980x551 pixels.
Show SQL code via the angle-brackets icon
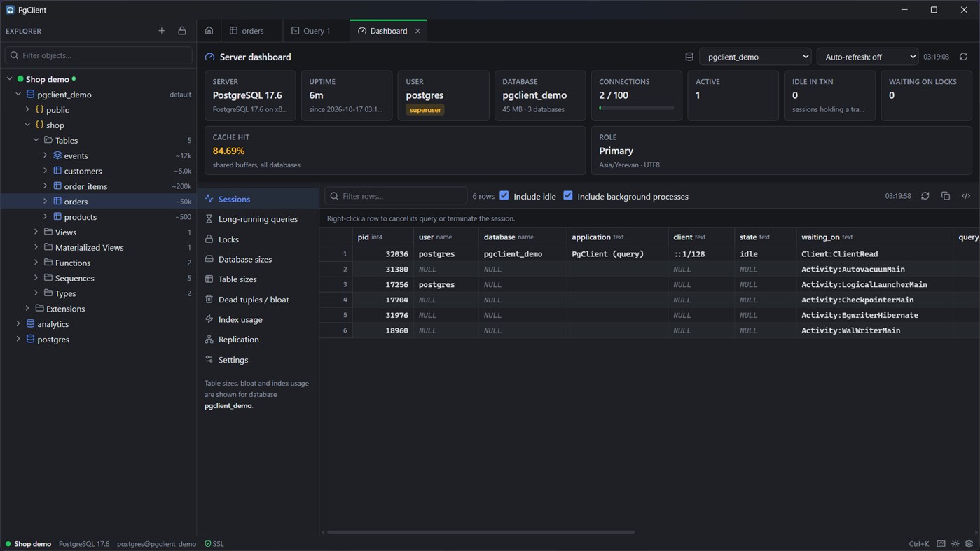[x=966, y=196]
